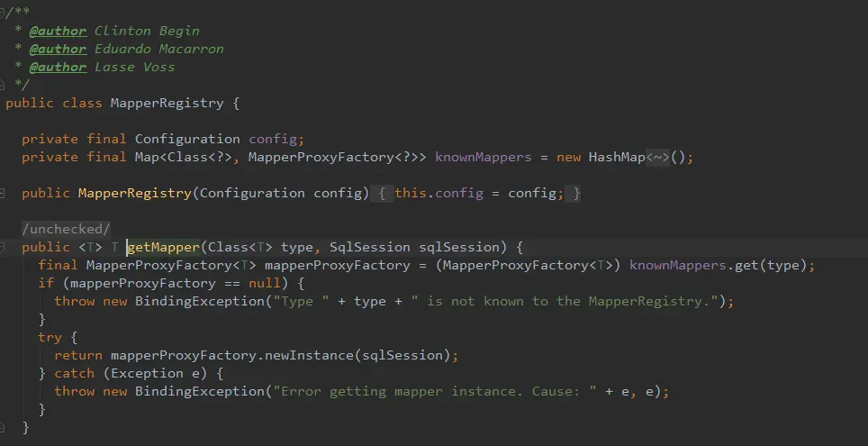
Task: Click newInstance method call
Action: pos(309,356)
